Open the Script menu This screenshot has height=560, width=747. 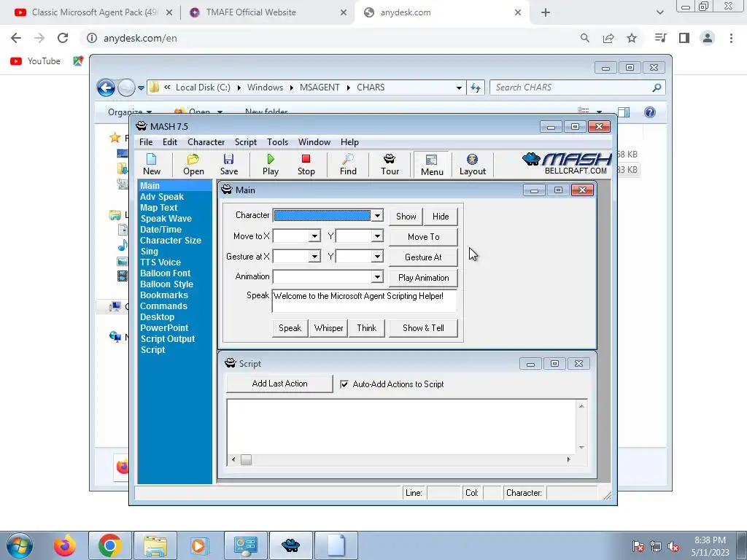(245, 142)
